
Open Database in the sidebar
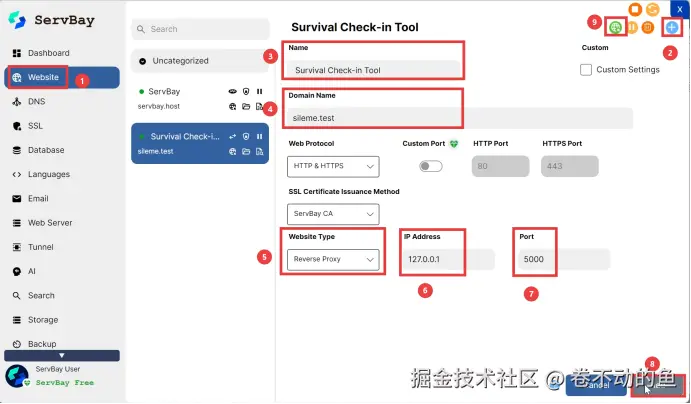tap(62, 150)
